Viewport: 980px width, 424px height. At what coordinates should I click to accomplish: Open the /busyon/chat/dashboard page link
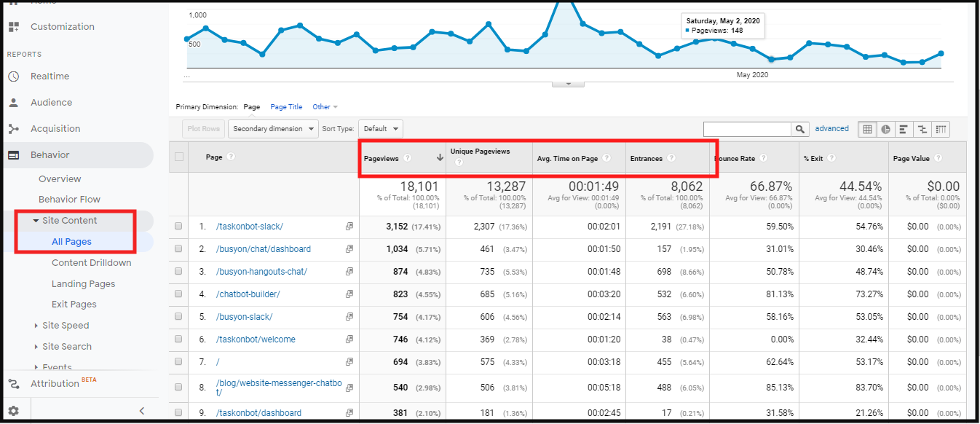click(263, 249)
